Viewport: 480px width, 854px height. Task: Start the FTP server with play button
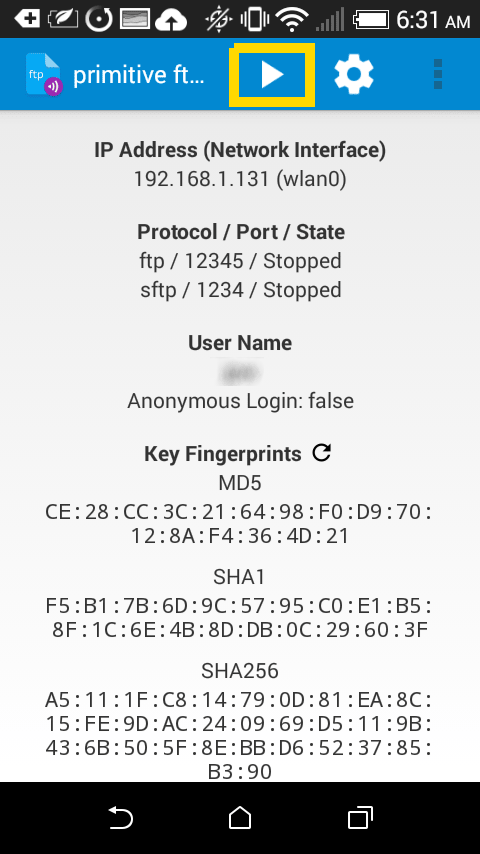272,75
